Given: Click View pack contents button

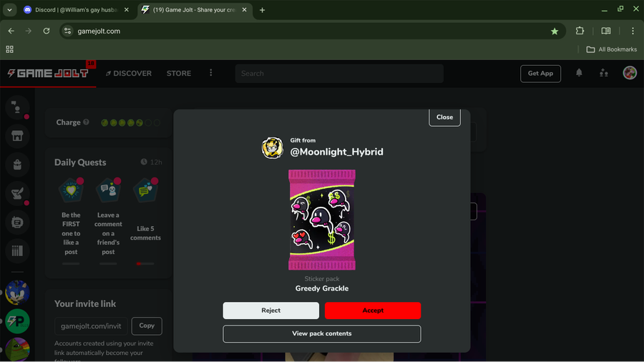Looking at the screenshot, I should (x=321, y=333).
